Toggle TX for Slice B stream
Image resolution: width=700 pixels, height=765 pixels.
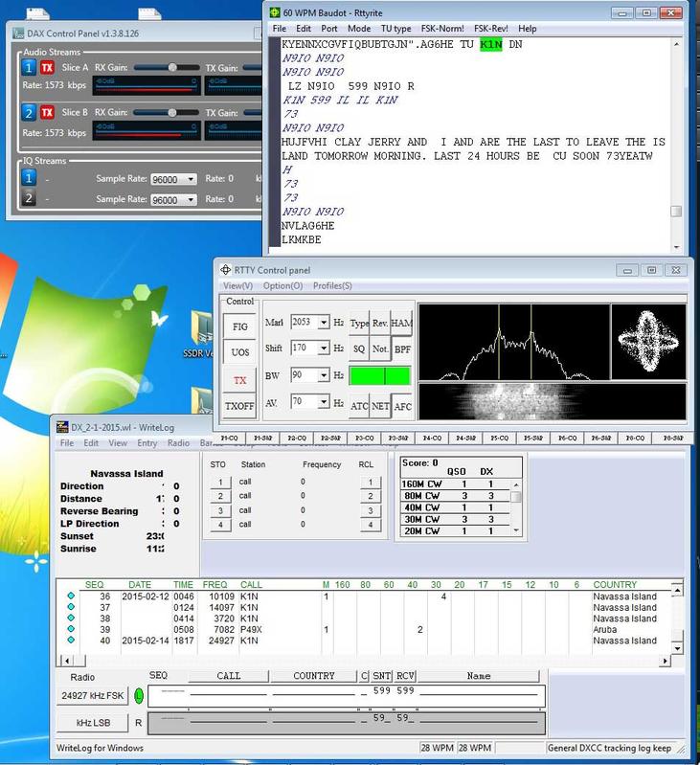[47, 113]
